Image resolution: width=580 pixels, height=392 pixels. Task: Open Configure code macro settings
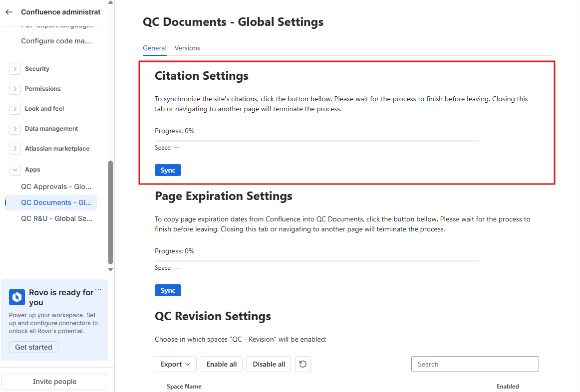pyautogui.click(x=56, y=41)
